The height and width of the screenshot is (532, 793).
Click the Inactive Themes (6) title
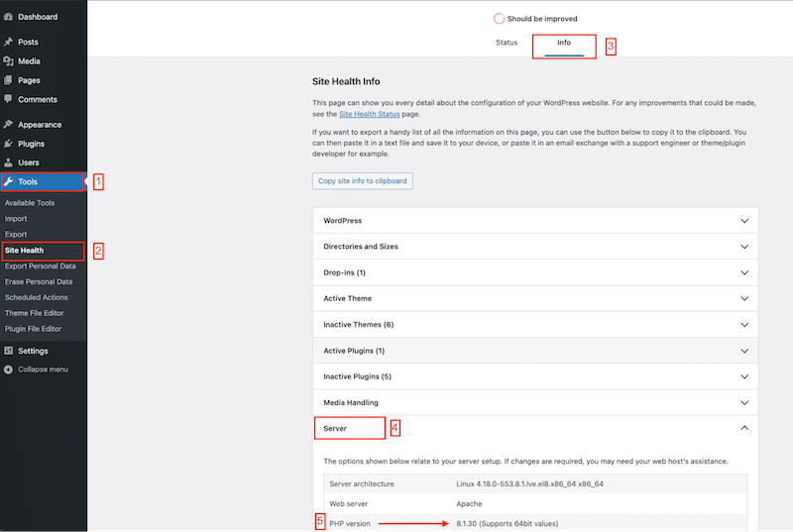(x=359, y=325)
